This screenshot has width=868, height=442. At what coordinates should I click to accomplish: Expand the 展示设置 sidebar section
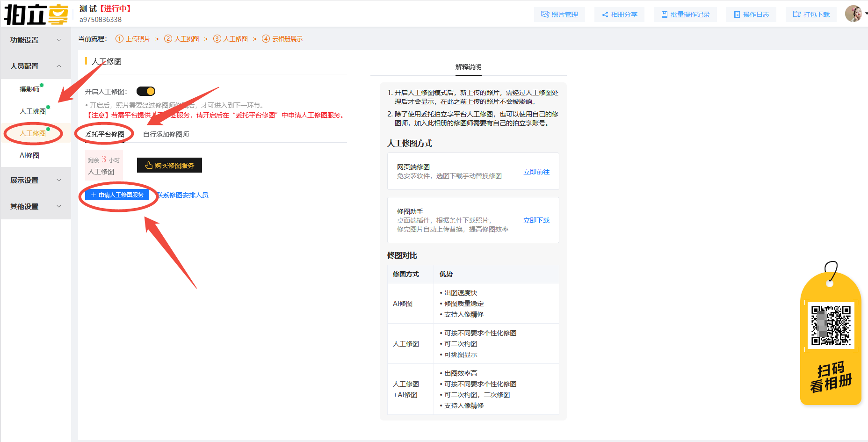point(36,181)
